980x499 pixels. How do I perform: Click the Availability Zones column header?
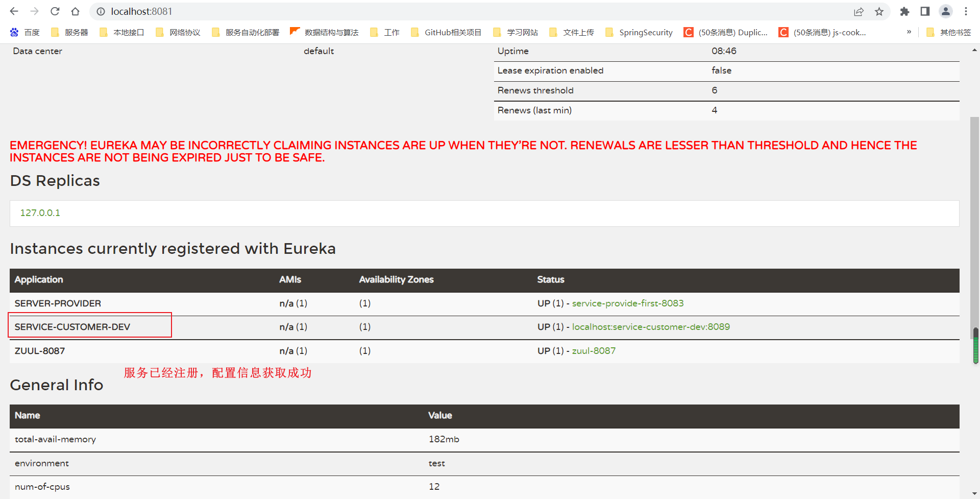point(396,279)
